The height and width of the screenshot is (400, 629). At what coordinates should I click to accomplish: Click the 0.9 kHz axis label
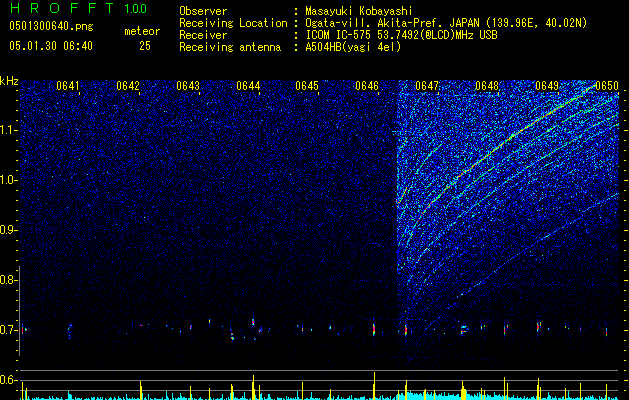8,230
